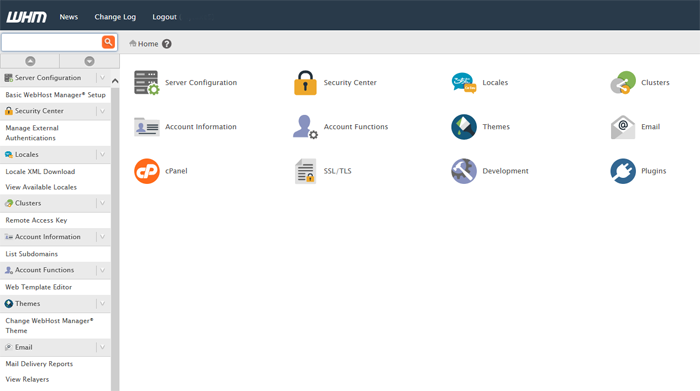The image size is (700, 391).
Task: Click the sidebar Account Functions section icon
Action: coord(8,270)
